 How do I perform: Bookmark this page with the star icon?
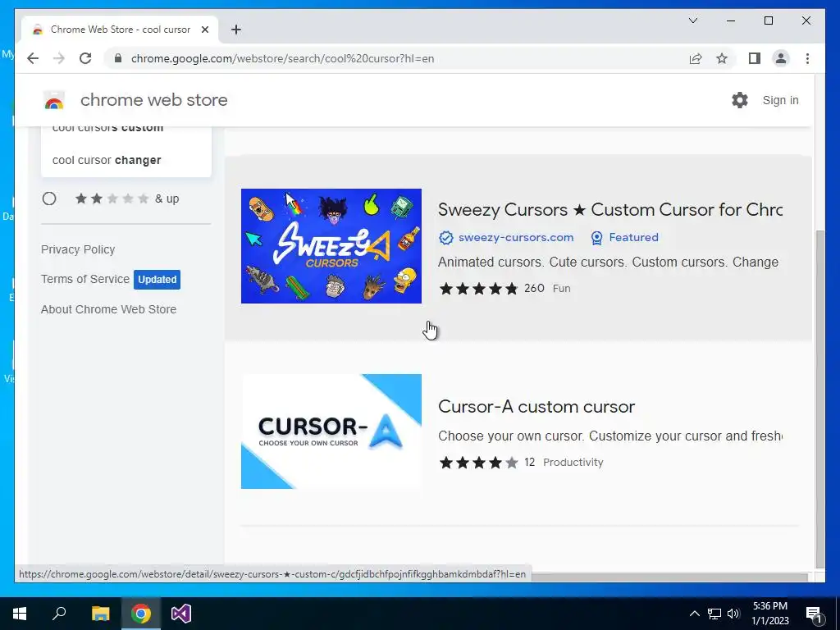tap(722, 58)
